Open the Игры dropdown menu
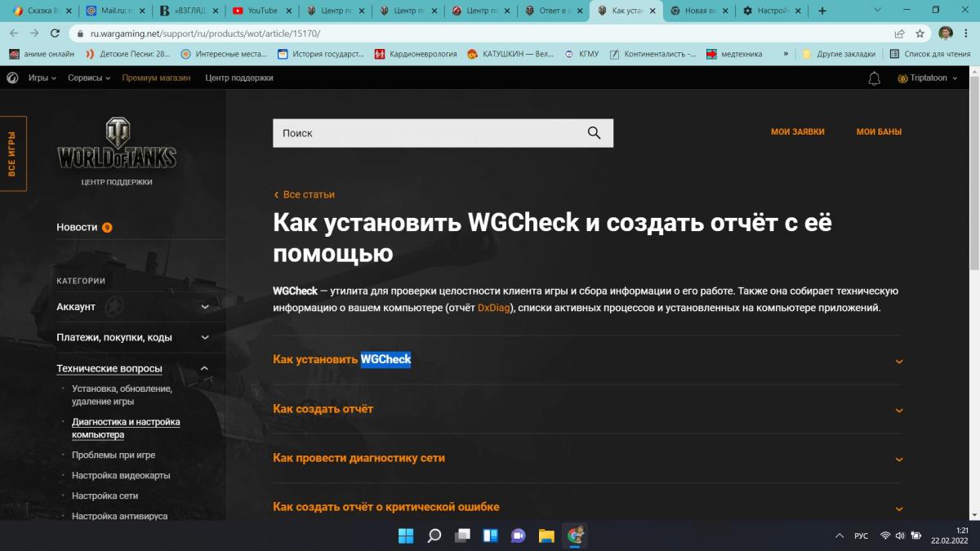 pyautogui.click(x=42, y=78)
